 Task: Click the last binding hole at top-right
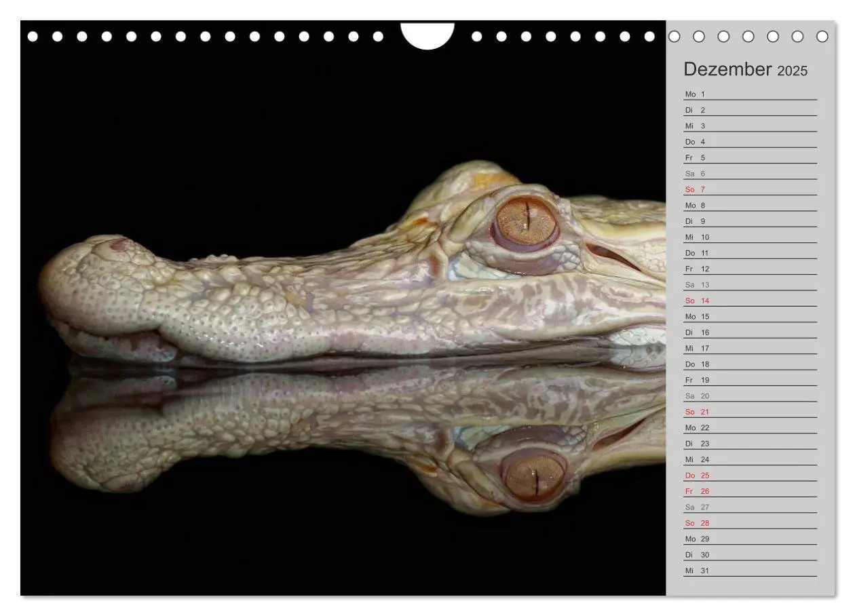(x=822, y=37)
